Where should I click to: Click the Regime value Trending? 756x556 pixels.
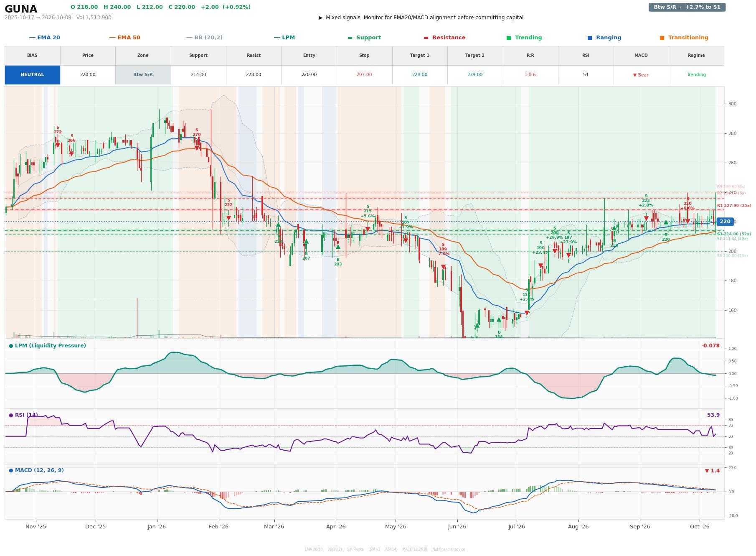[x=696, y=75]
